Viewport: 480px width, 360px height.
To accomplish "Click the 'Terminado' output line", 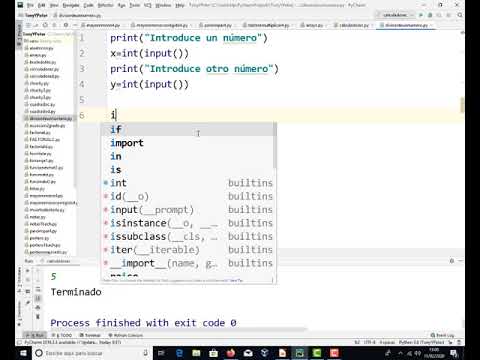I will click(x=76, y=292).
